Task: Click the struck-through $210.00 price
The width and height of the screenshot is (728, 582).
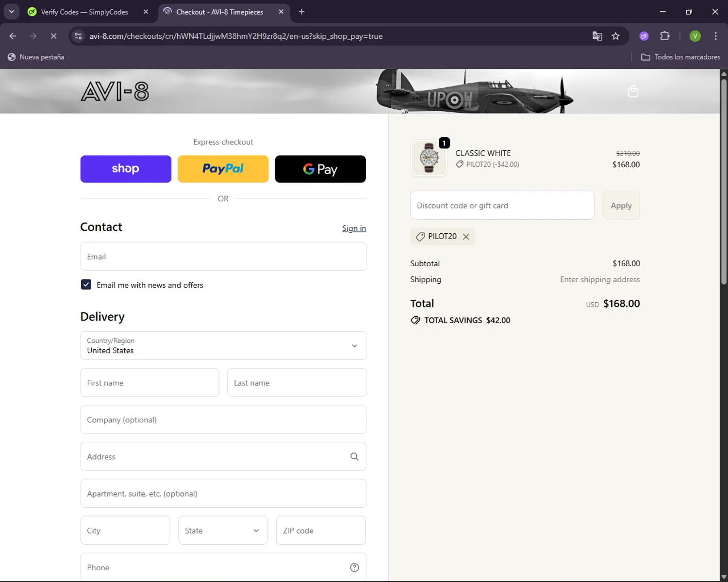Action: point(628,153)
